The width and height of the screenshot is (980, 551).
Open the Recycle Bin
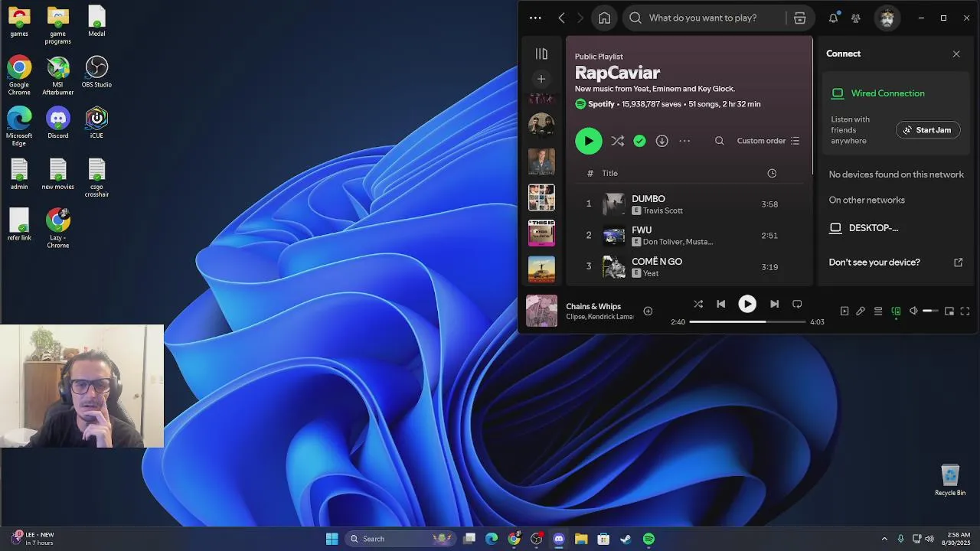pos(950,481)
